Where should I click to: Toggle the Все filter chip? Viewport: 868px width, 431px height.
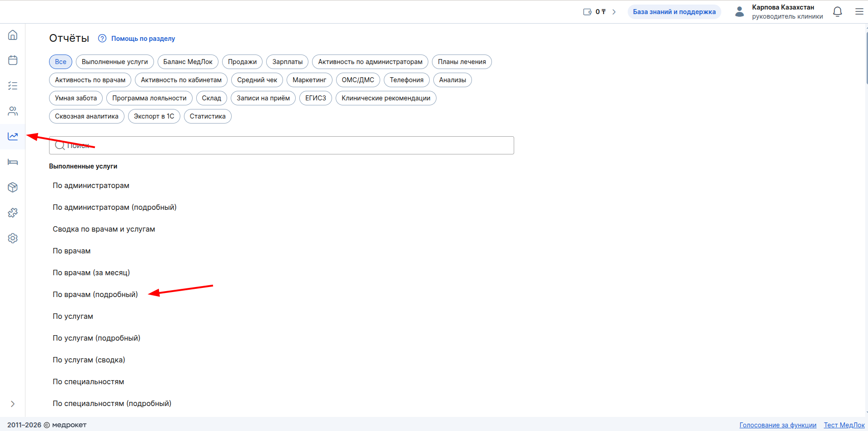pyautogui.click(x=60, y=62)
